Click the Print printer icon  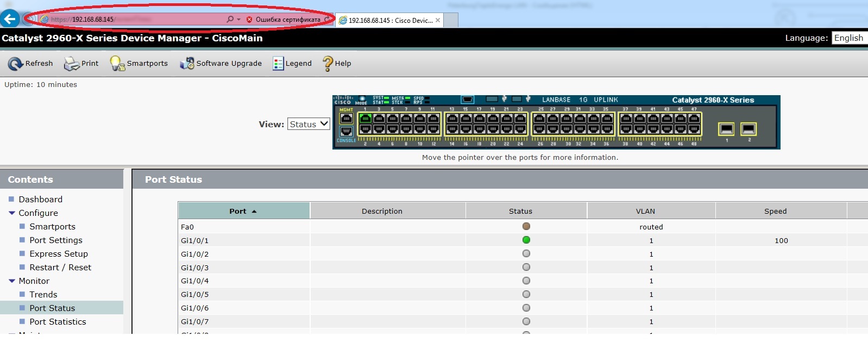click(x=72, y=64)
